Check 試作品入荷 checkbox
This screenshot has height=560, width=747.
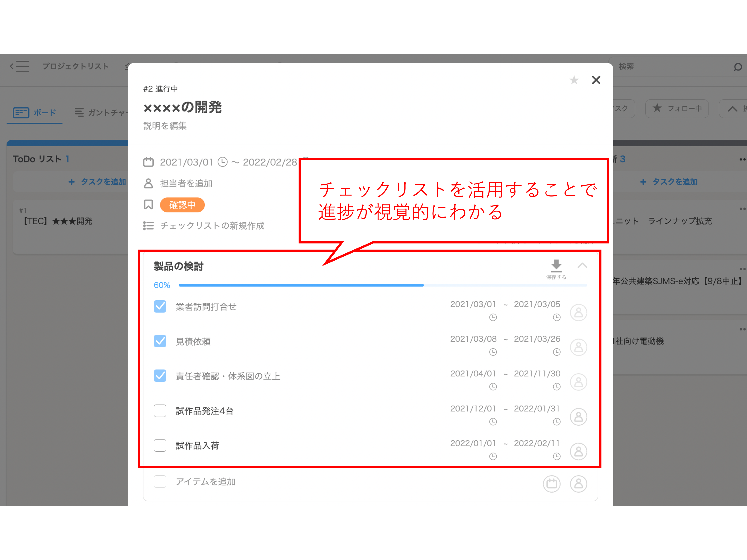160,446
